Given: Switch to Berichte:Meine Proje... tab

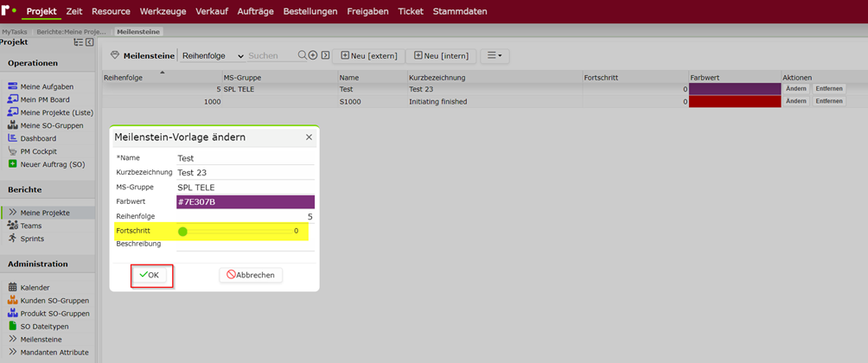Looking at the screenshot, I should (71, 31).
